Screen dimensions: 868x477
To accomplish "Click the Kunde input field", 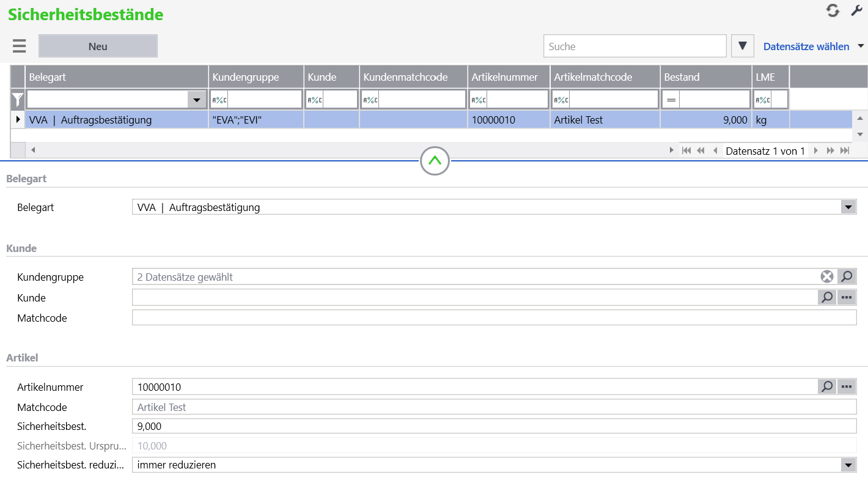I will [x=475, y=297].
